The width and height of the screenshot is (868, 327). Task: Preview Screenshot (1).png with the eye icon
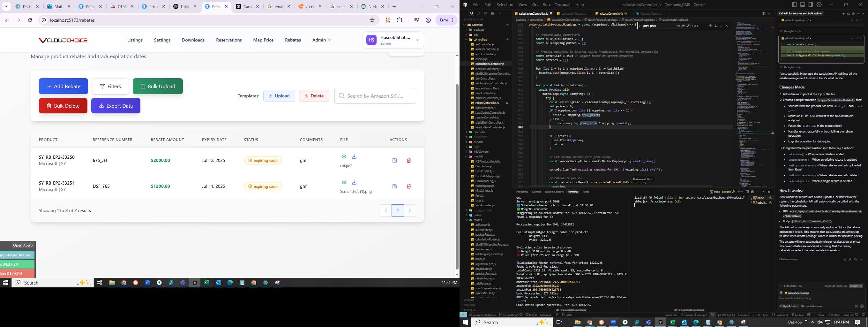pyautogui.click(x=344, y=182)
